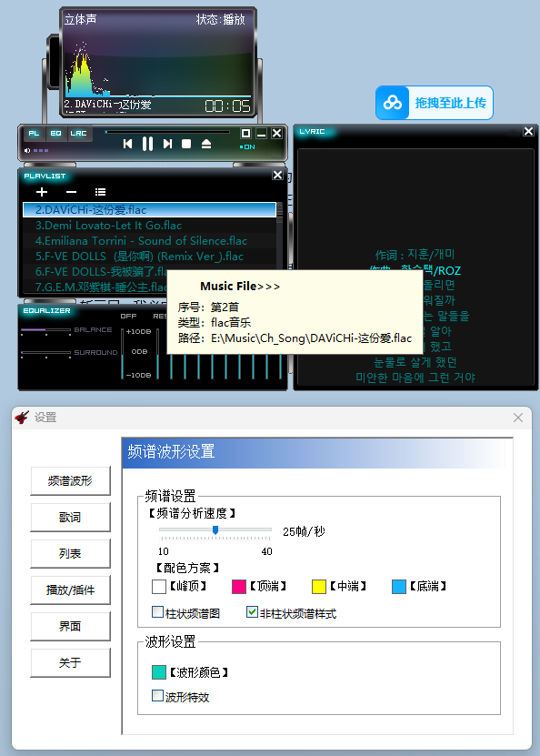Add a song with the plus icon
The image size is (540, 756).
42,192
